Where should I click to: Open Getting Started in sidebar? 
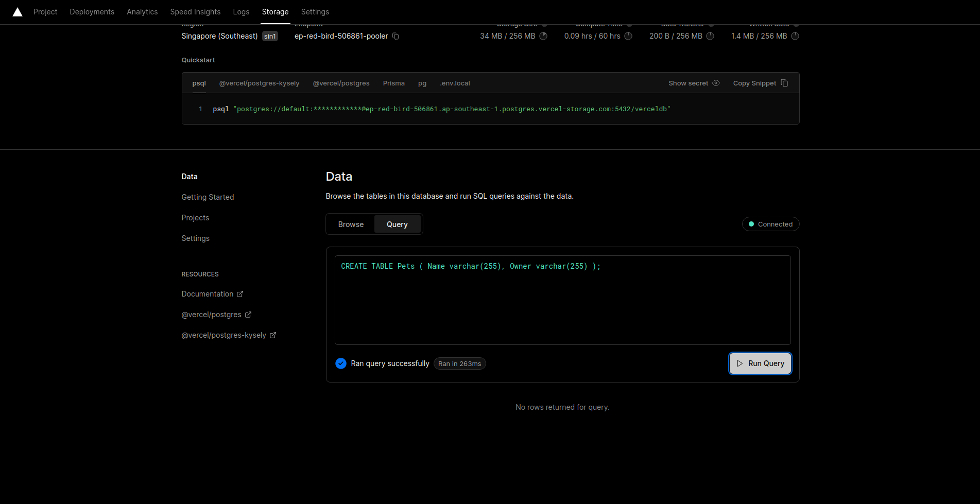[208, 197]
